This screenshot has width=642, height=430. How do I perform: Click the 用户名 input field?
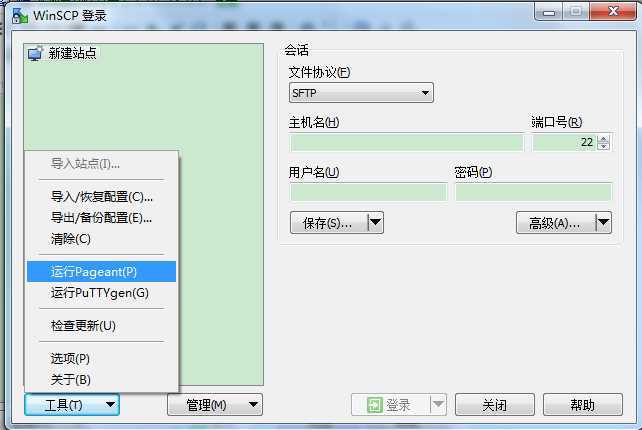click(x=368, y=192)
